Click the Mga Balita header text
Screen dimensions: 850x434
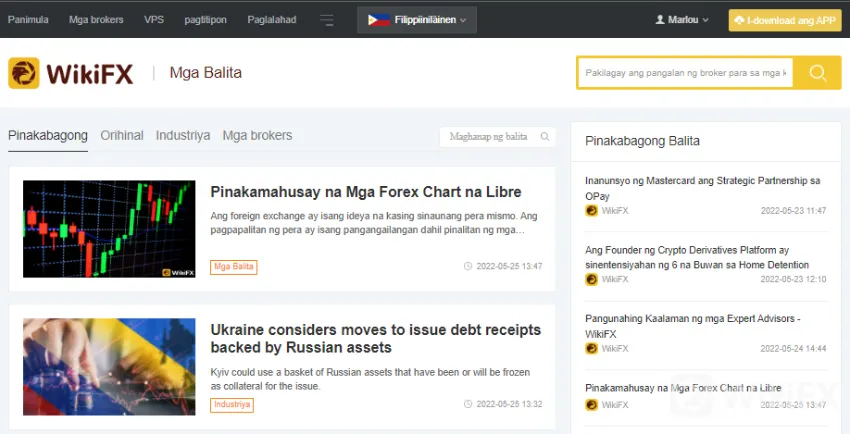point(205,73)
